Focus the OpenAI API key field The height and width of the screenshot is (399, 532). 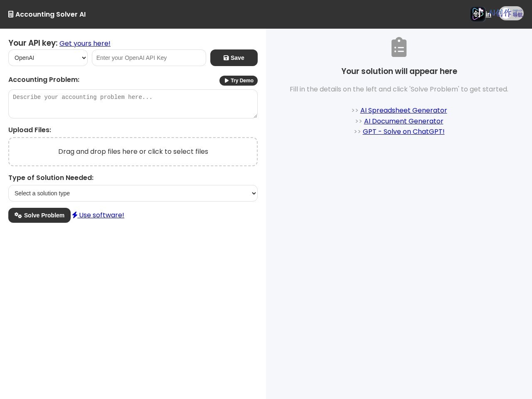coord(149,58)
